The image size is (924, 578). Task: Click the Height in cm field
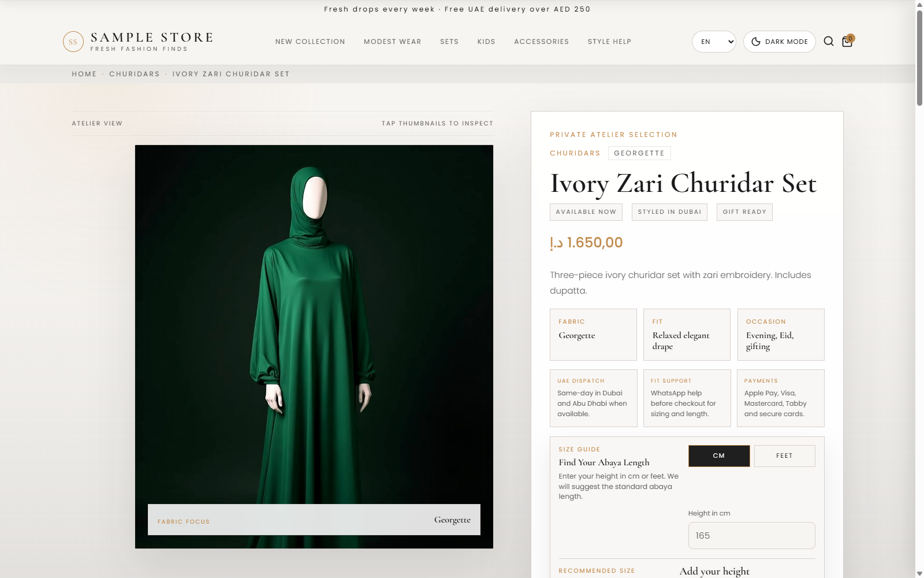751,536
